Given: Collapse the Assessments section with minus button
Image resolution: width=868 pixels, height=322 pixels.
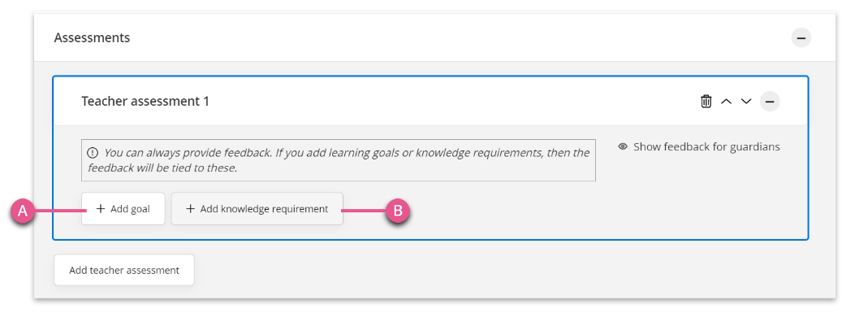Looking at the screenshot, I should 801,38.
